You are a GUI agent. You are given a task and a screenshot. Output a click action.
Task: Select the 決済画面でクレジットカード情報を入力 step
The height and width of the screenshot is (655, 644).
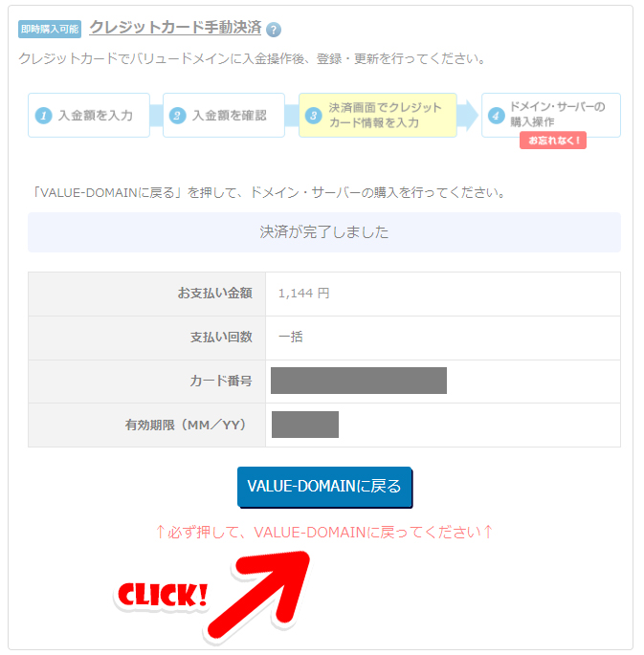coord(378,116)
